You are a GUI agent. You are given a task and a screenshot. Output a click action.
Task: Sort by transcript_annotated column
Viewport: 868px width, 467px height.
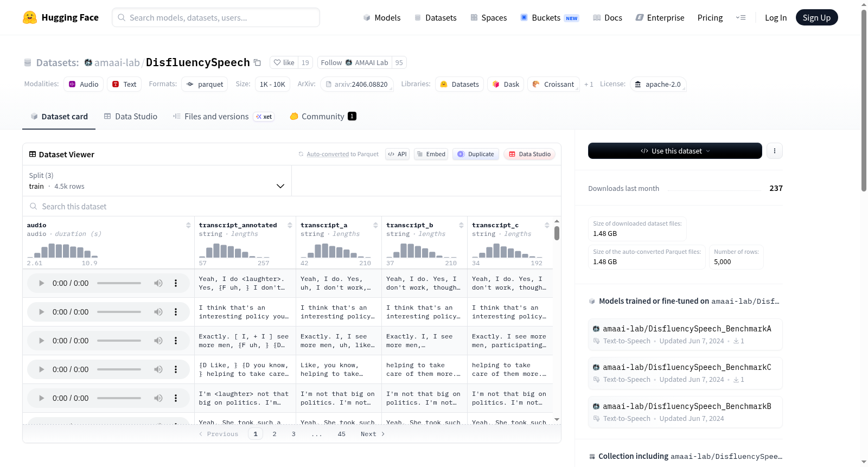[290, 225]
